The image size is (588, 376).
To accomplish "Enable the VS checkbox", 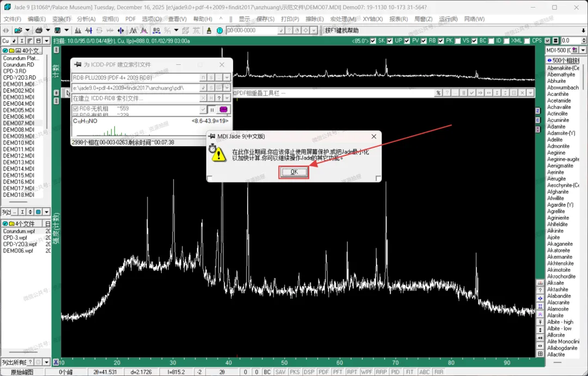I will (458, 40).
